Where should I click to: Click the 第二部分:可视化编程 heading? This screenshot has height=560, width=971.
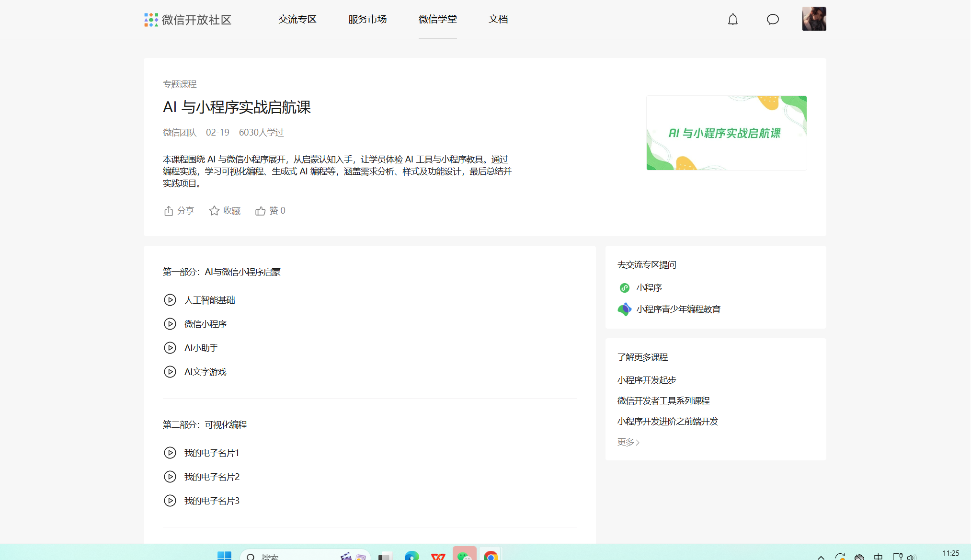pos(205,425)
